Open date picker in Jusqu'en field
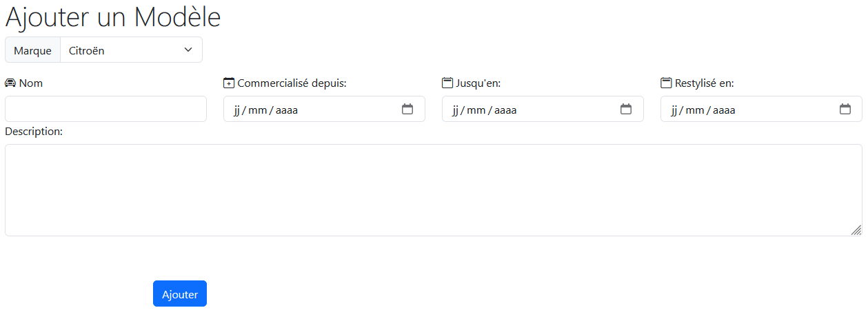Screen dimensions: 868x319 626,109
